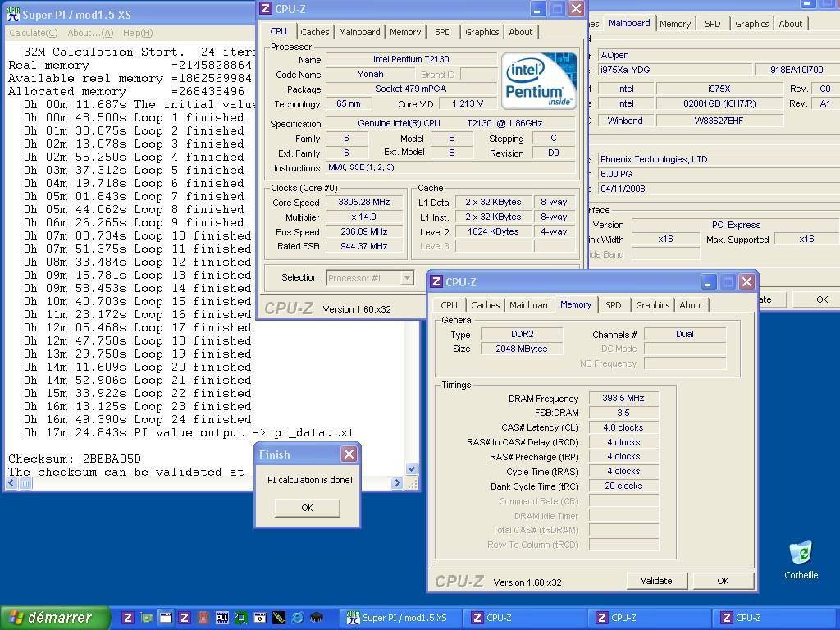Click green chip diagram quick launch icon
Viewport: 840px width, 630px height.
pyautogui.click(x=240, y=618)
